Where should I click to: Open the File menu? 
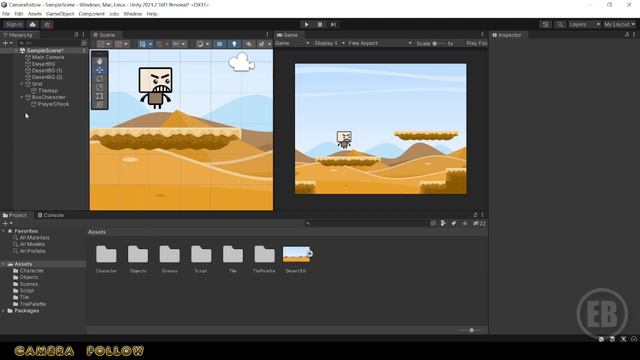pos(6,14)
